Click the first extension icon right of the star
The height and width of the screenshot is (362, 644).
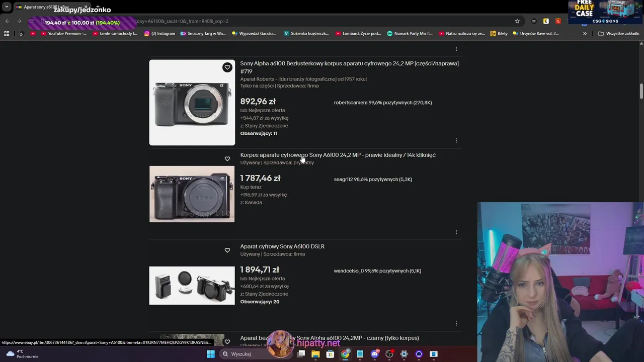[x=534, y=21]
